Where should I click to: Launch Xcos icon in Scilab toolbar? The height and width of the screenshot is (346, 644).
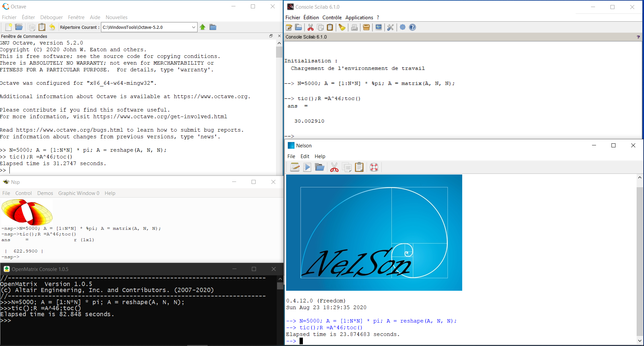(378, 27)
